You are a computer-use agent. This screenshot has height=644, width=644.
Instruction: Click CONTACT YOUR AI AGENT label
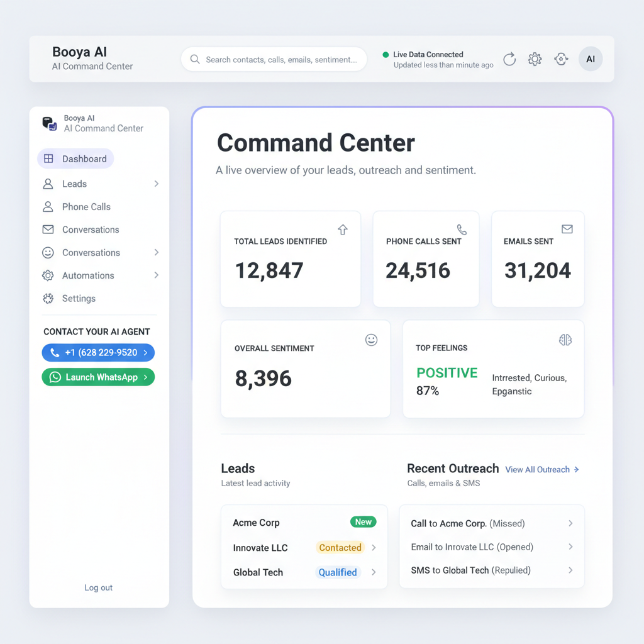pos(96,331)
